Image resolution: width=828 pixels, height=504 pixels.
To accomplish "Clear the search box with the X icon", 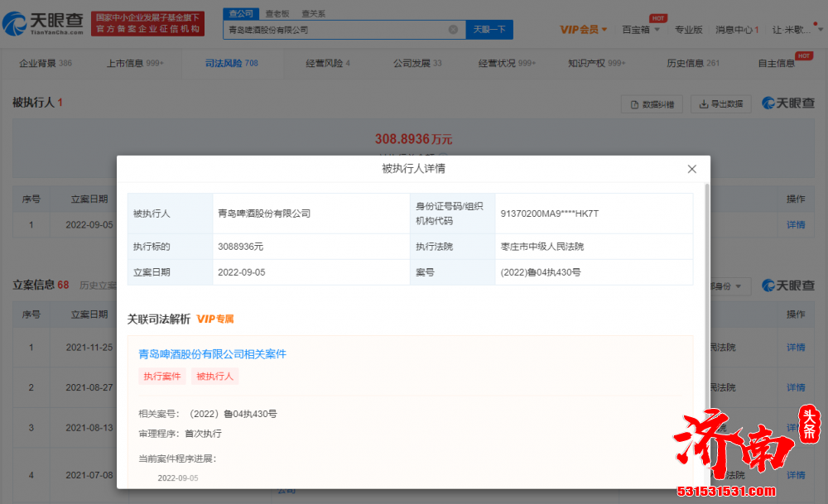I will pyautogui.click(x=453, y=29).
